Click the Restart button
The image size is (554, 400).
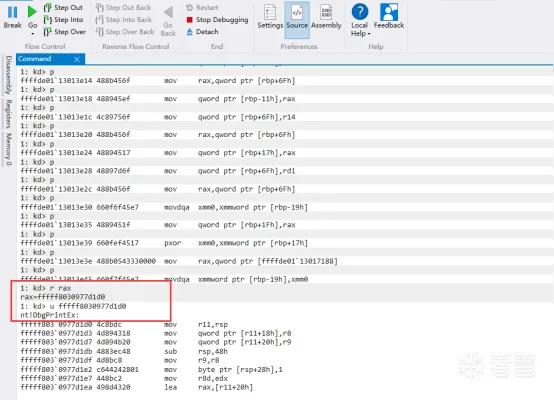tap(202, 7)
